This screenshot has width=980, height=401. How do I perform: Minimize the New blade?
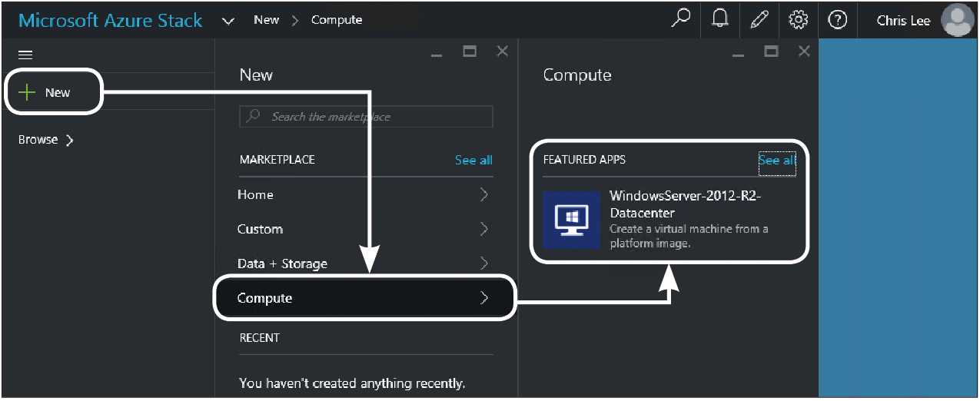436,55
